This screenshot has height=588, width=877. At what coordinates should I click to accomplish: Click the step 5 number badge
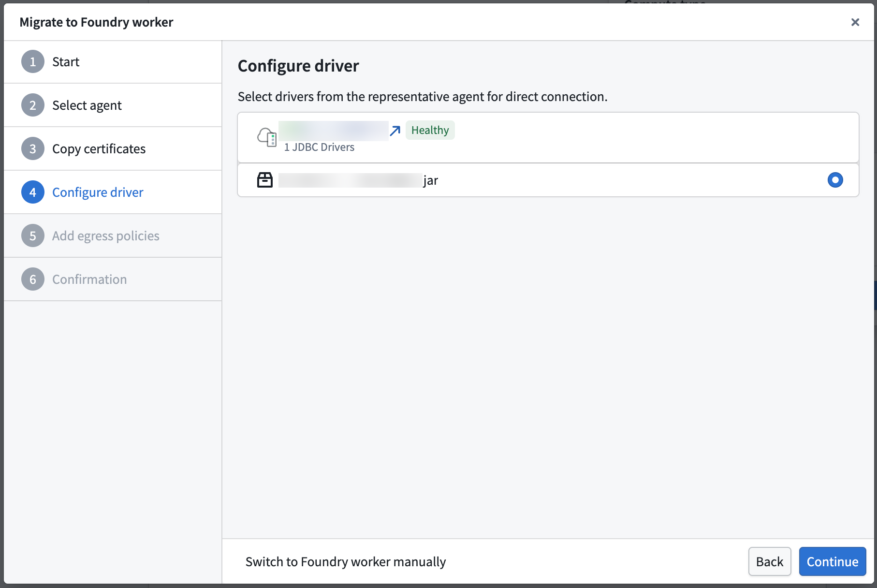(33, 236)
